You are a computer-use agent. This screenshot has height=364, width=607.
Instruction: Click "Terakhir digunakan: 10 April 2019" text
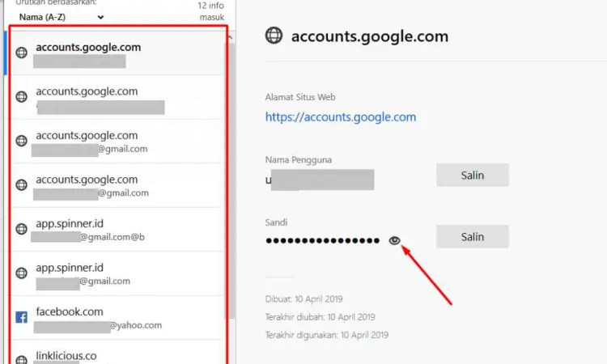tap(327, 335)
